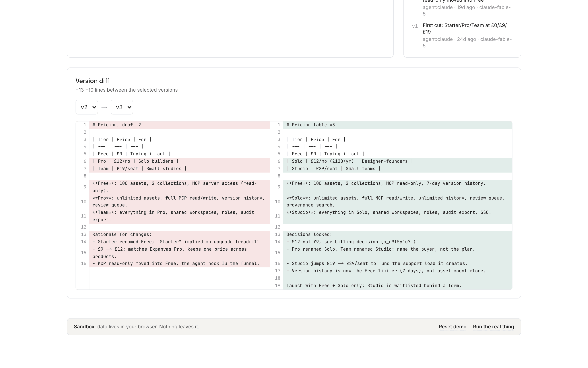The image size is (588, 368).
Task: Click the added **Solo** feature description line
Action: pyautogui.click(x=398, y=202)
